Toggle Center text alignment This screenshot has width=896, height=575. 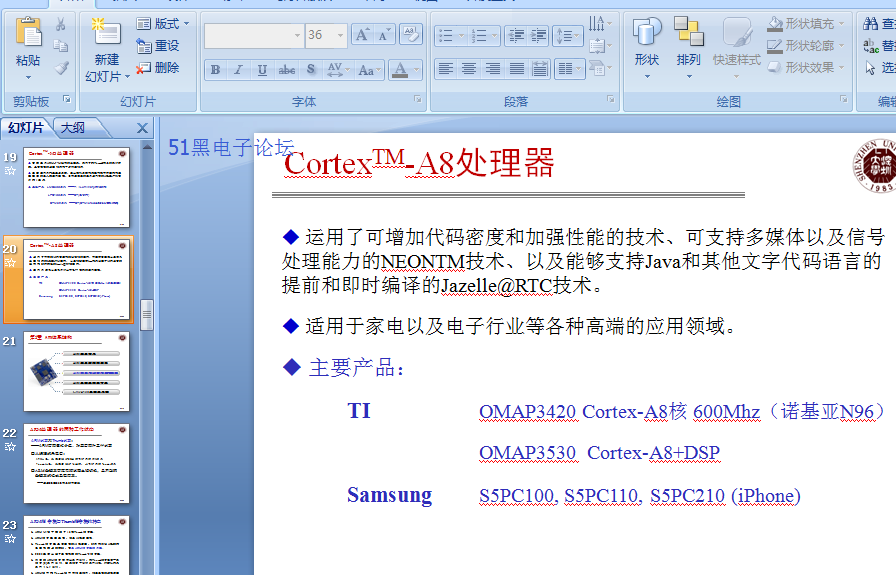[469, 70]
